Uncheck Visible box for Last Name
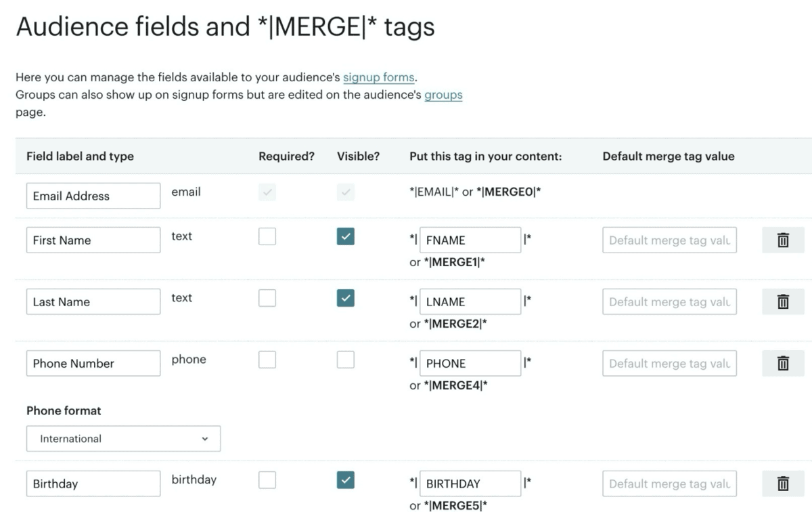The image size is (812, 512). 346,298
